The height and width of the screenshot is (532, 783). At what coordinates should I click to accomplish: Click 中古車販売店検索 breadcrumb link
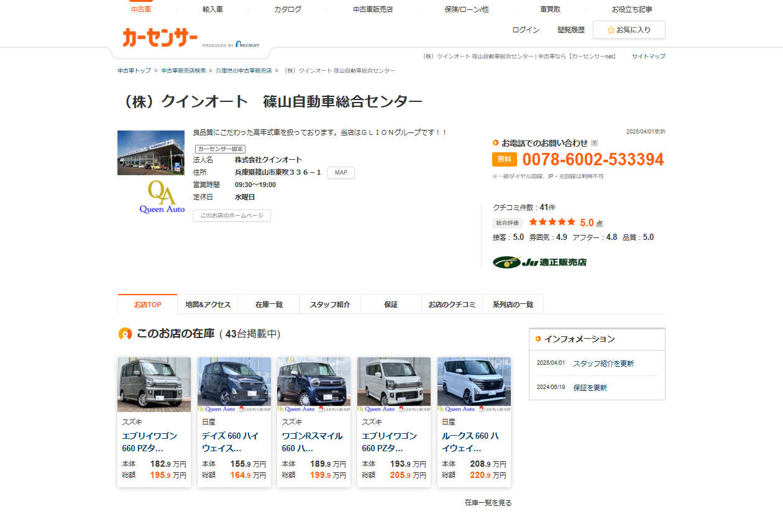point(183,71)
